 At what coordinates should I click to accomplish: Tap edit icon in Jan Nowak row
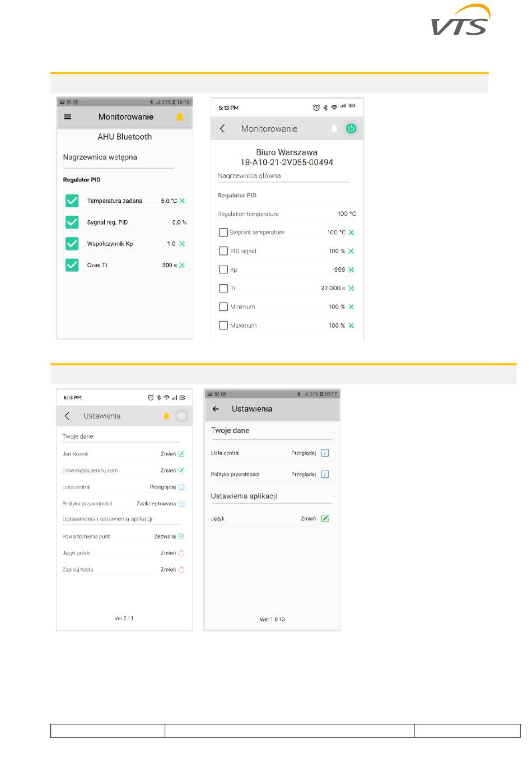(x=181, y=454)
